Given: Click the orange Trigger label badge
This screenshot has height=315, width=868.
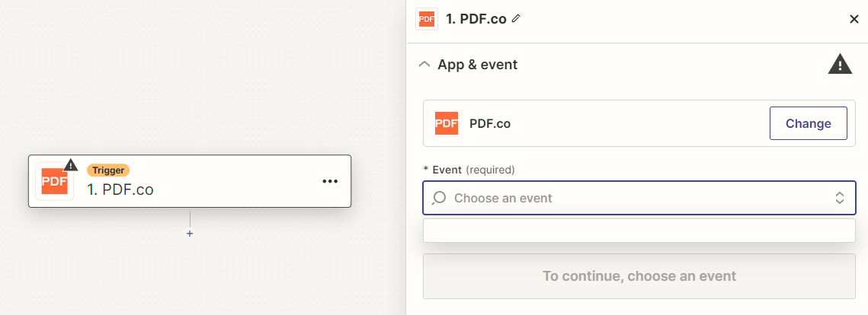Looking at the screenshot, I should (108, 170).
